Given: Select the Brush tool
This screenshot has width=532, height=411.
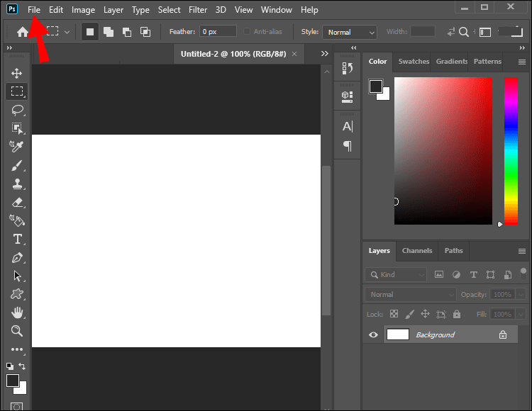Looking at the screenshot, I should click(x=16, y=165).
